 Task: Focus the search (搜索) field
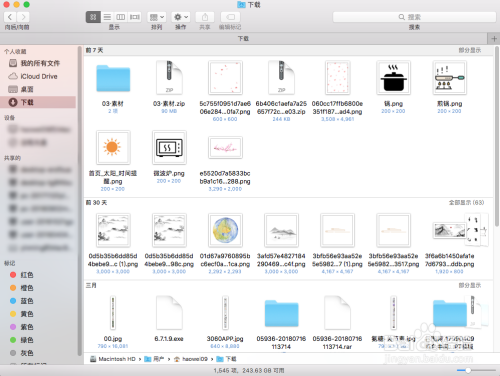tap(414, 17)
